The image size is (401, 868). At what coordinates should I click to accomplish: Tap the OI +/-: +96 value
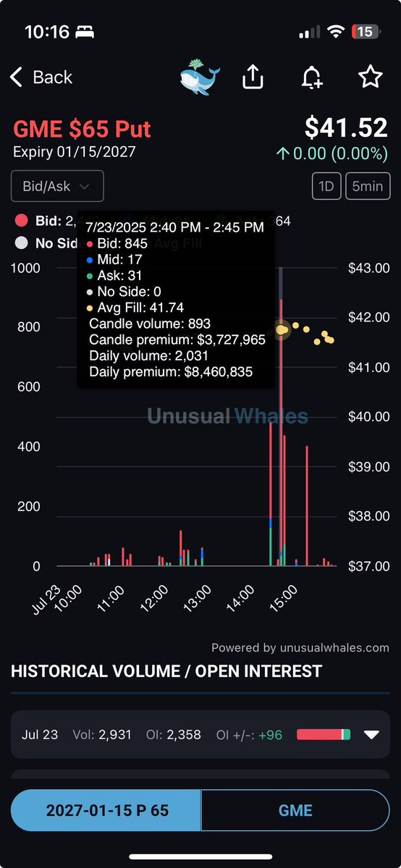click(249, 735)
